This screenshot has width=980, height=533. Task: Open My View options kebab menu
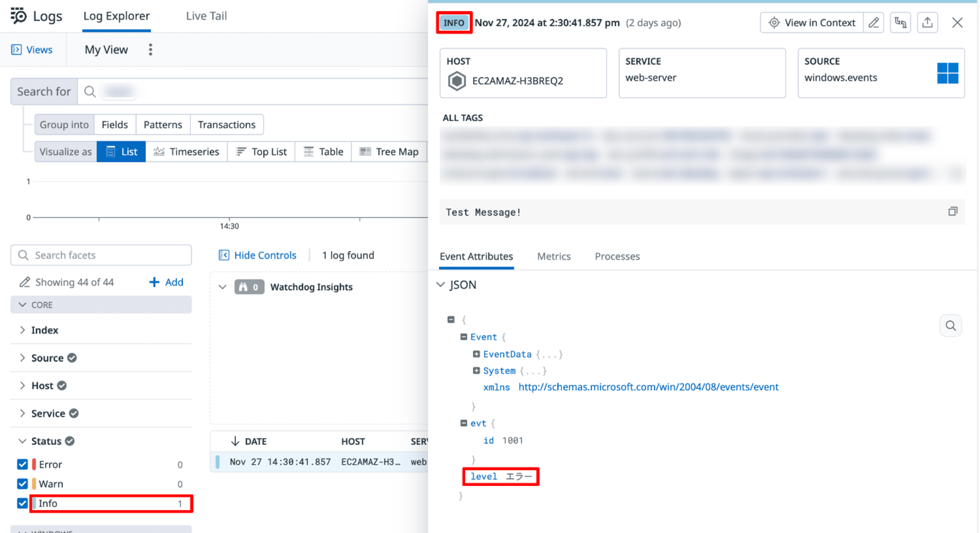click(150, 50)
